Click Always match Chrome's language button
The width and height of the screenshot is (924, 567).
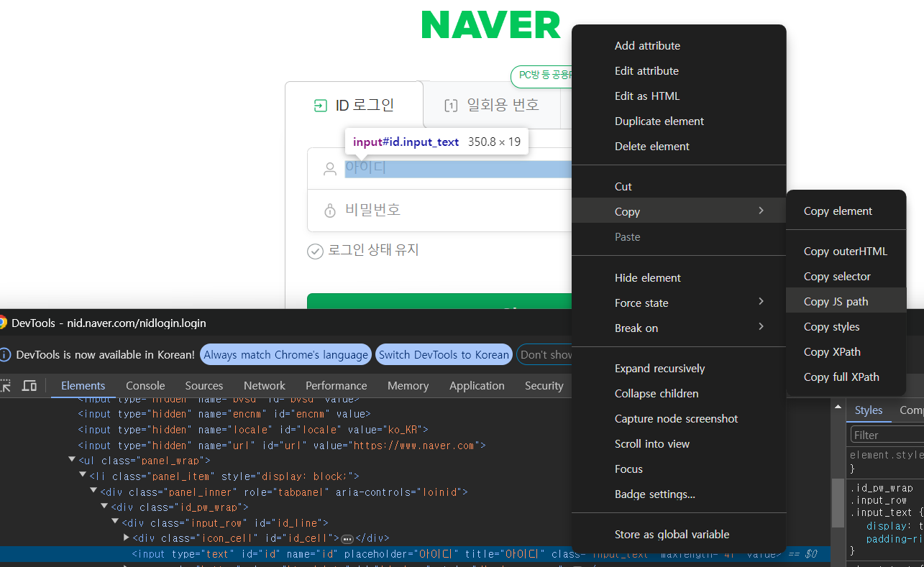(x=285, y=354)
